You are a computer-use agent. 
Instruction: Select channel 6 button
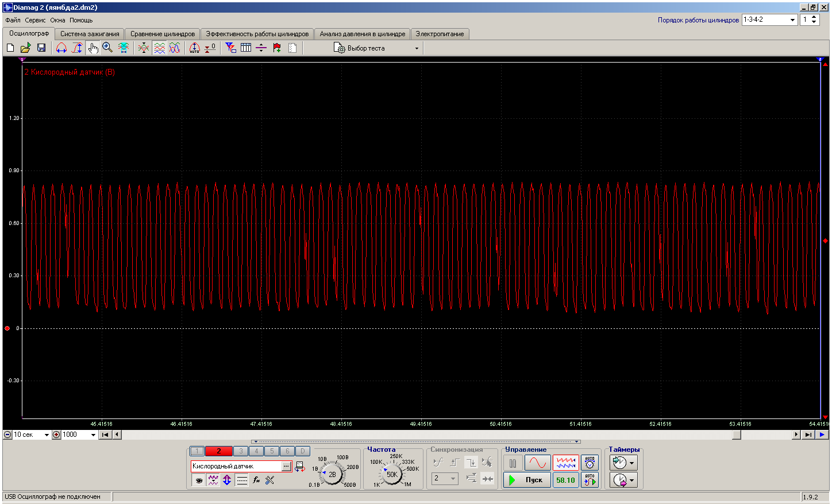(x=287, y=451)
